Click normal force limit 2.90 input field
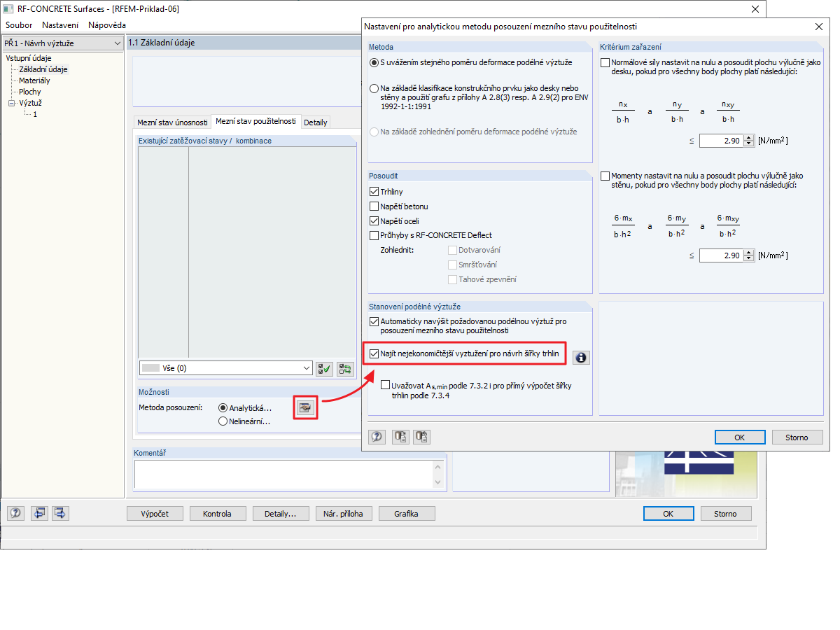The height and width of the screenshot is (630, 840). 721,141
